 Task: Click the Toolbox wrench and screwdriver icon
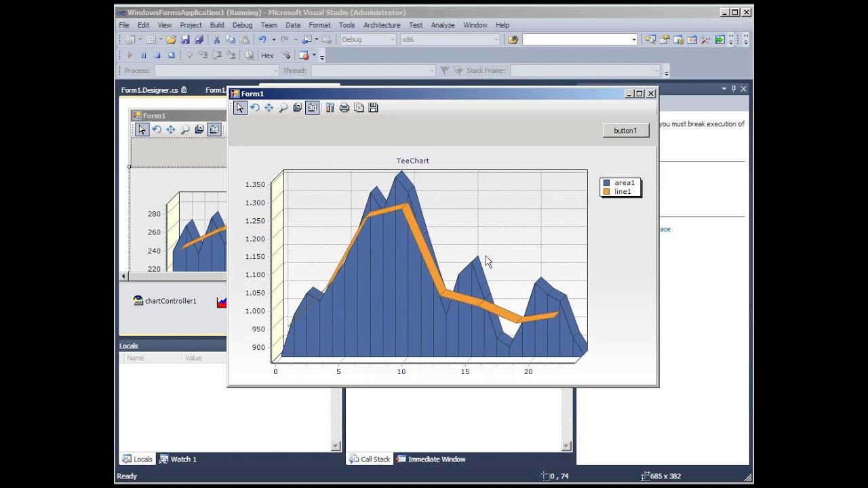point(705,39)
